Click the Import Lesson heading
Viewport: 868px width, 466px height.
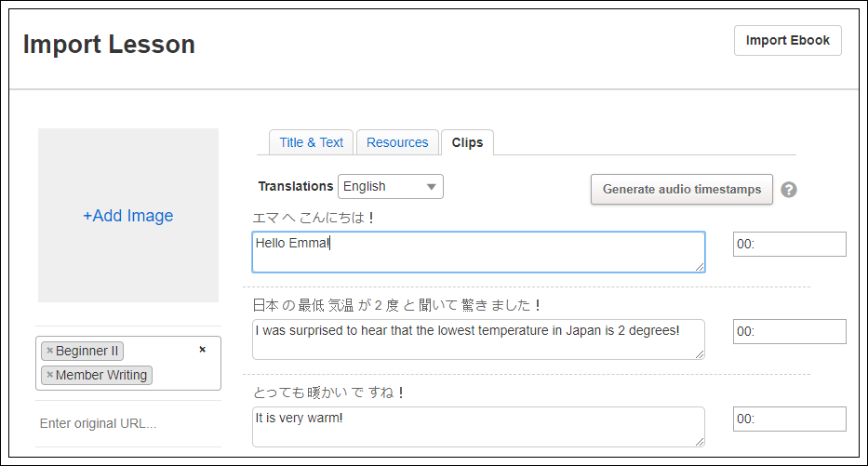[109, 45]
